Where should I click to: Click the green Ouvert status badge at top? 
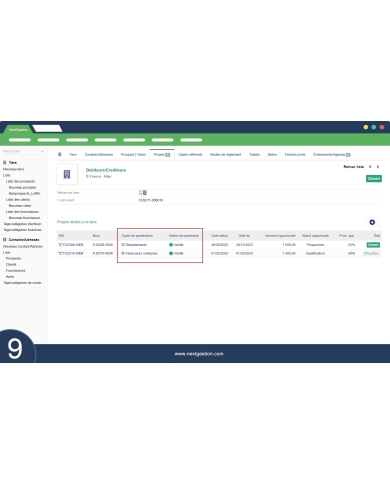pos(374,179)
